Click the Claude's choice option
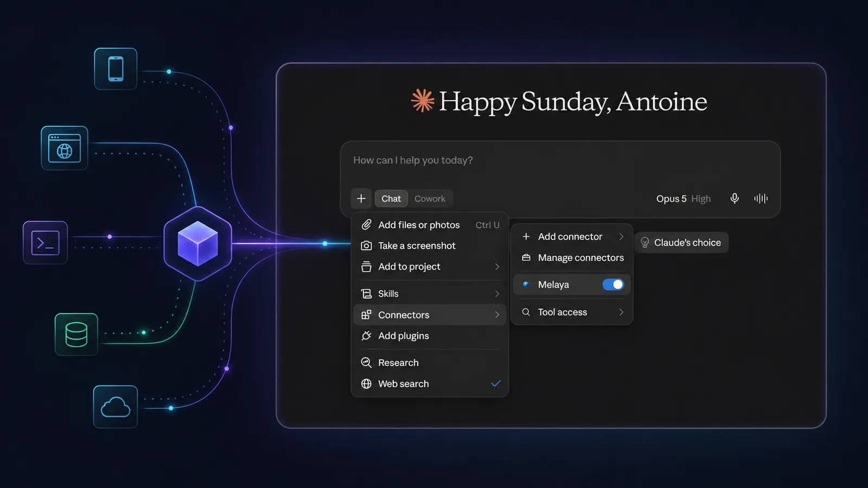 [x=681, y=242]
